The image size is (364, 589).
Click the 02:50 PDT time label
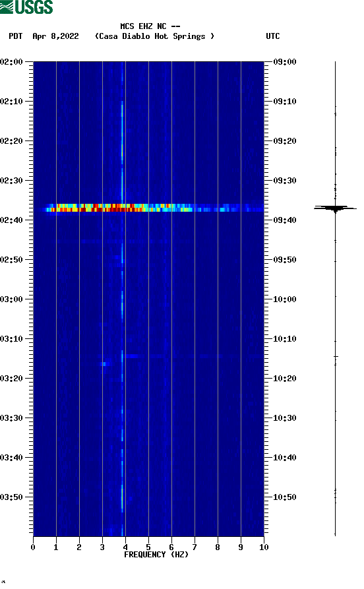tap(12, 260)
